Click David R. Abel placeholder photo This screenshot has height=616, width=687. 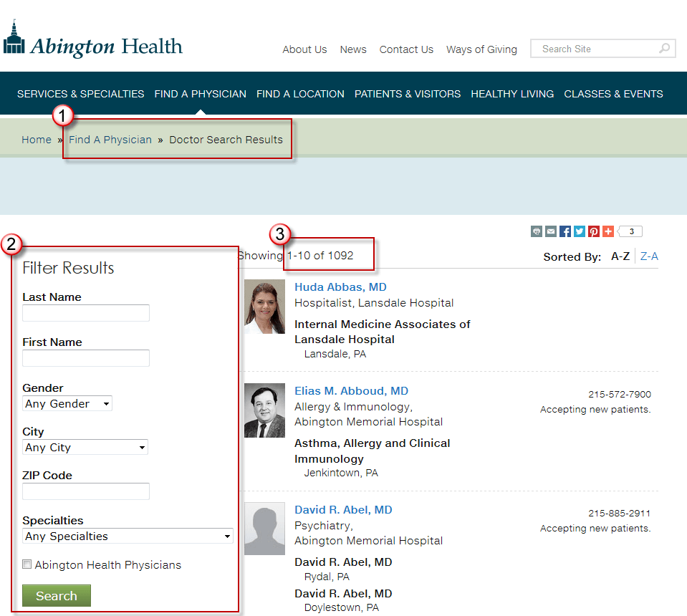point(264,529)
